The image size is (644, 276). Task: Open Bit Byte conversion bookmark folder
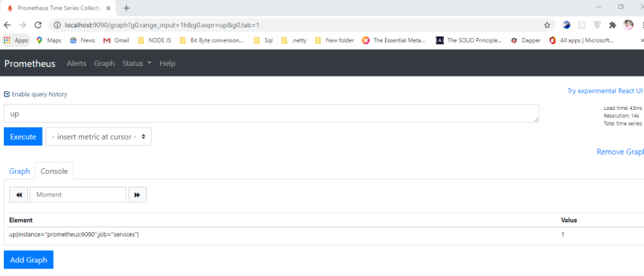(212, 40)
